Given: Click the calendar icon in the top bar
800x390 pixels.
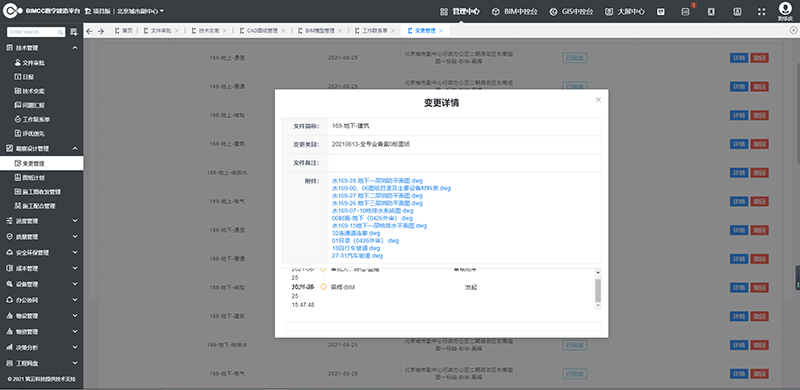Looking at the screenshot, I should point(661,11).
